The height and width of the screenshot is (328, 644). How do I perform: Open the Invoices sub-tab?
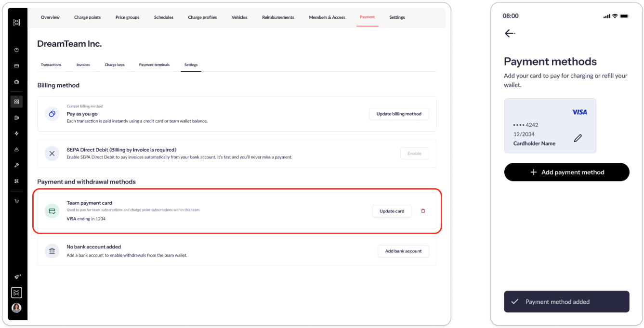pos(83,65)
